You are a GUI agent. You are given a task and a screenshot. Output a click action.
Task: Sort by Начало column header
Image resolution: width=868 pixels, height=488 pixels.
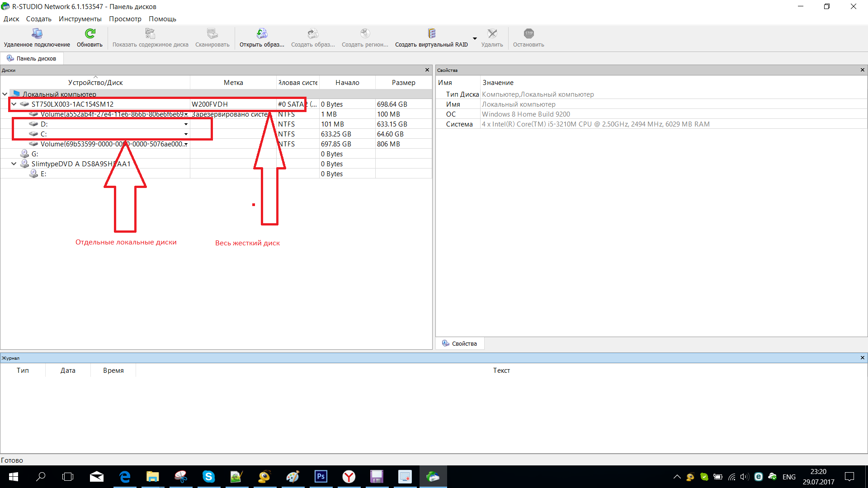point(347,82)
